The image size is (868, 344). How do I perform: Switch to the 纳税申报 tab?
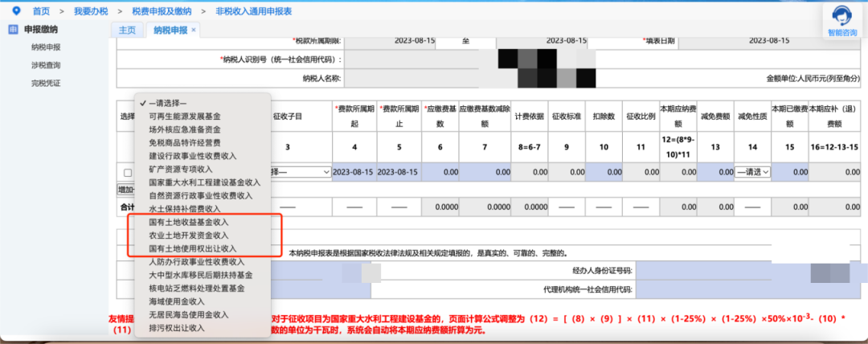pyautogui.click(x=170, y=30)
